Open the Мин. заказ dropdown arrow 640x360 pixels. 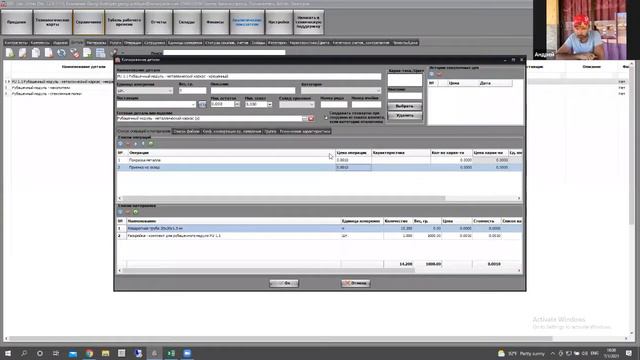coord(270,104)
